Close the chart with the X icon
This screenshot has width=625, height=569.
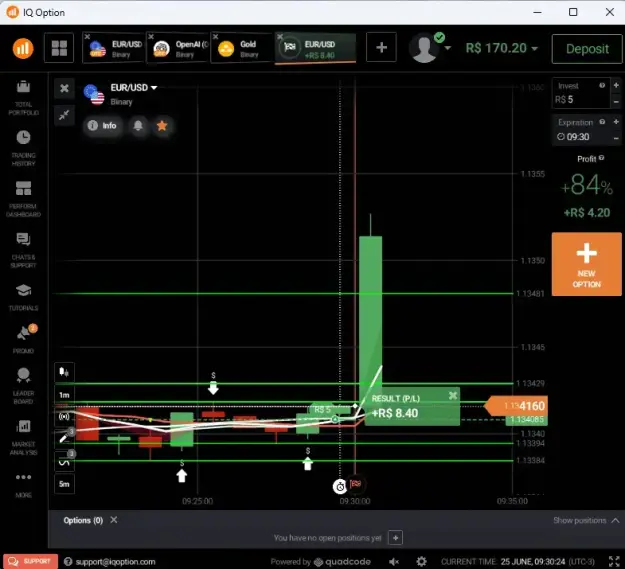64,88
